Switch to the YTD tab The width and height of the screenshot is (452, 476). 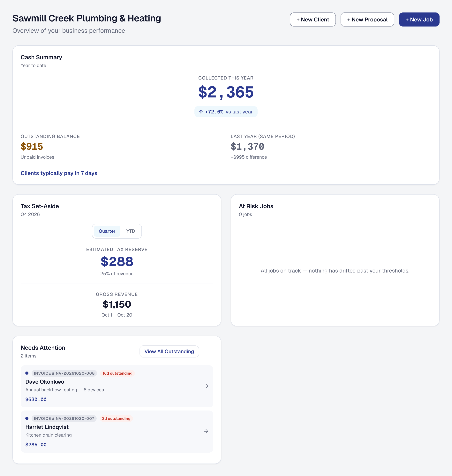click(x=131, y=231)
